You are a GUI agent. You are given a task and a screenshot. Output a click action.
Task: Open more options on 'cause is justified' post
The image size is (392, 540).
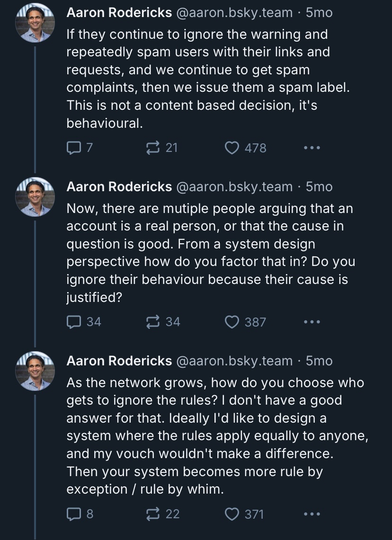point(312,322)
